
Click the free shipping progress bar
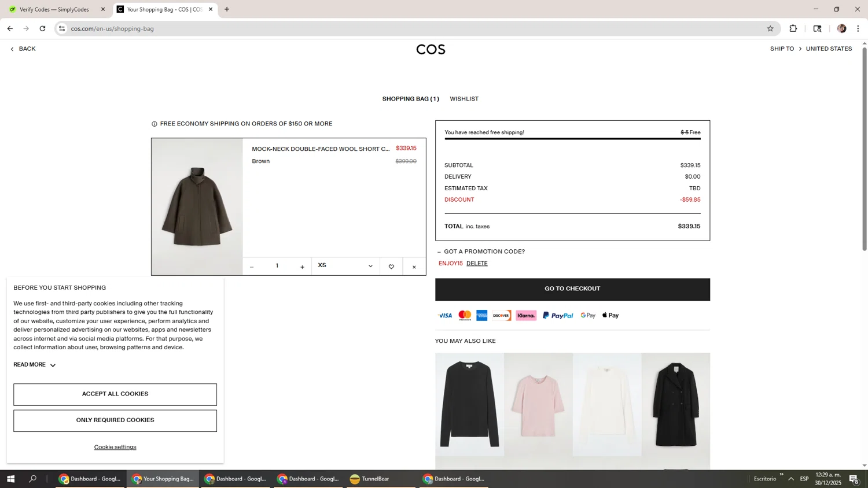(x=572, y=139)
